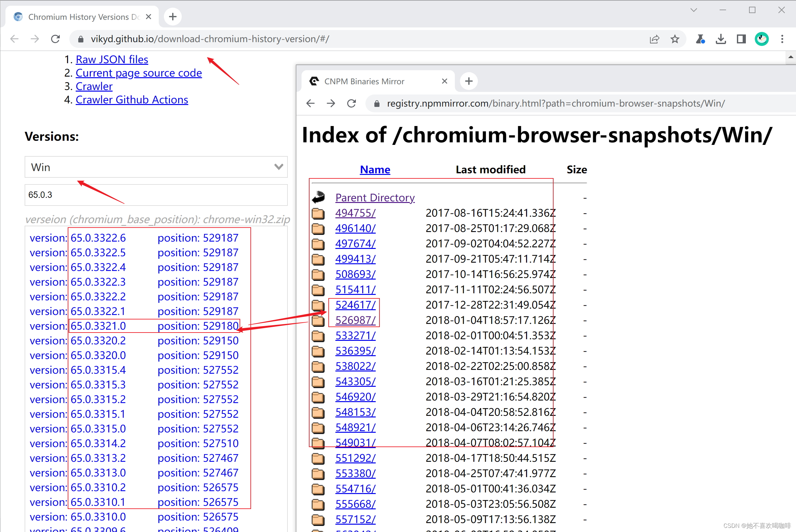796x532 pixels.
Task: Bookmark the page using the star icon
Action: click(x=675, y=39)
